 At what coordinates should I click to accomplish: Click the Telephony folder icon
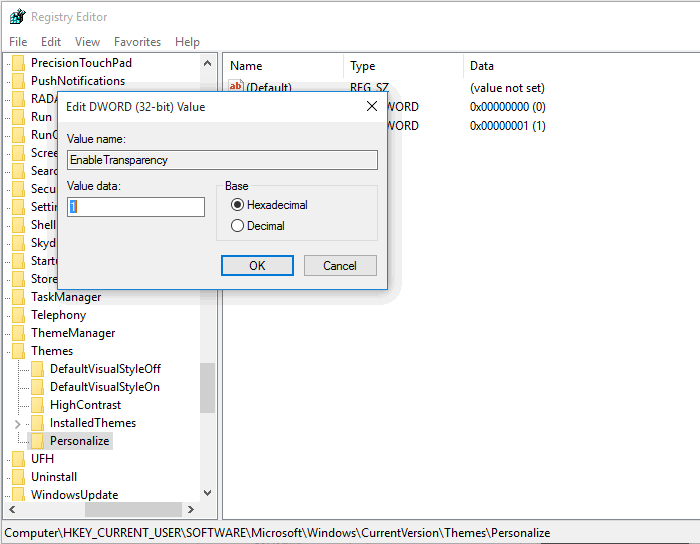(19, 315)
